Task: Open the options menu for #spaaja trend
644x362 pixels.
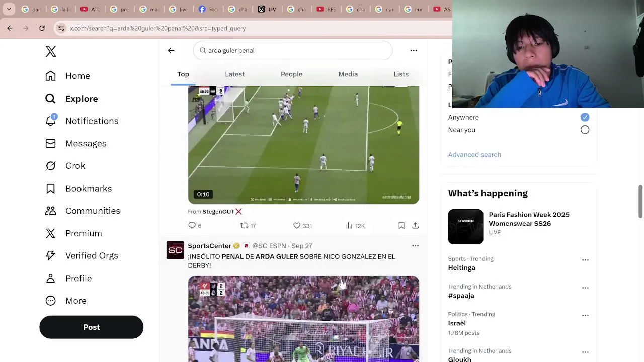Action: click(x=585, y=288)
